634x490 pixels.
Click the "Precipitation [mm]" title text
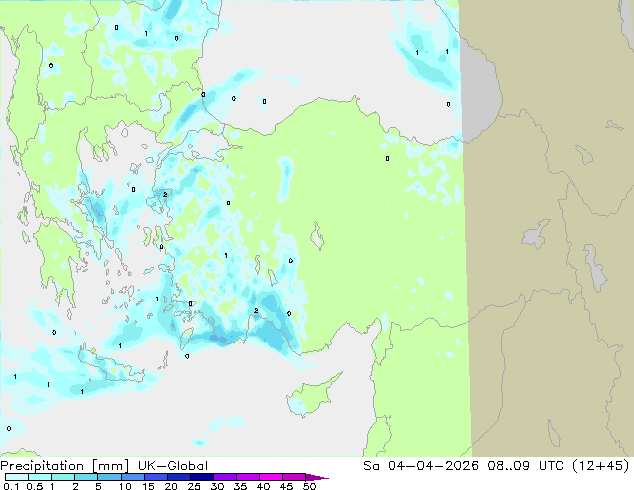coord(65,466)
